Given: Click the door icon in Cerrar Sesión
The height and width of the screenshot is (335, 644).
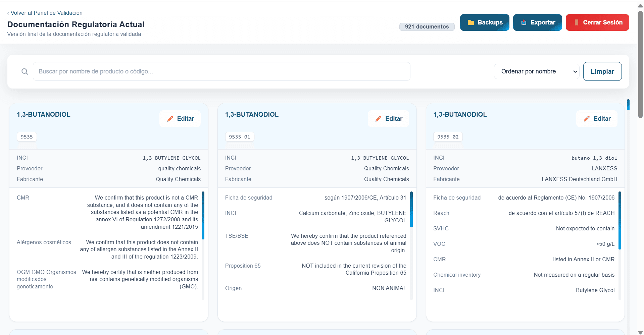Looking at the screenshot, I should [576, 22].
